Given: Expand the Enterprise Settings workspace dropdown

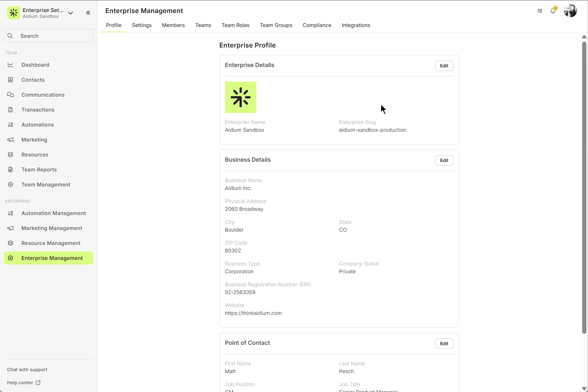Looking at the screenshot, I should (71, 13).
